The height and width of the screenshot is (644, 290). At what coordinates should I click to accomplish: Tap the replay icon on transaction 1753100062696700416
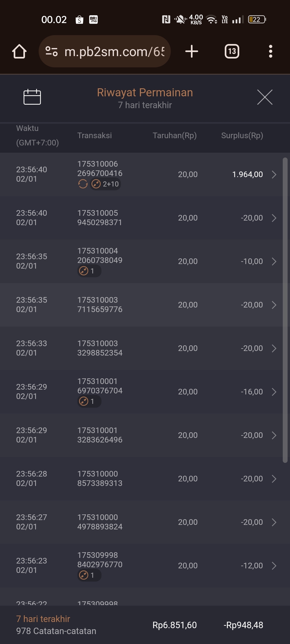tap(83, 184)
